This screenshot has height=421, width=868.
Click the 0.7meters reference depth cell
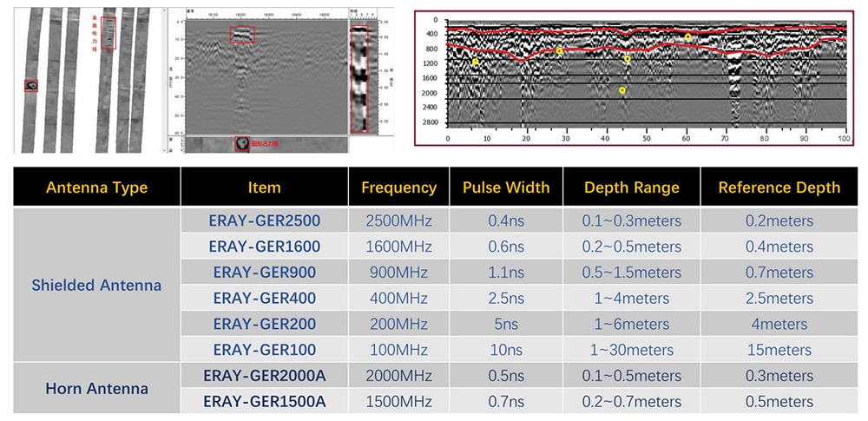pos(779,273)
